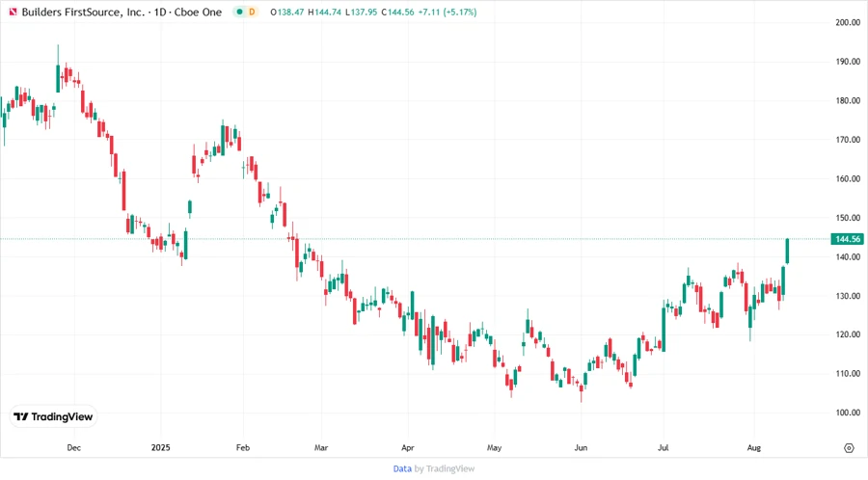Click the Apr time axis label

click(x=407, y=447)
